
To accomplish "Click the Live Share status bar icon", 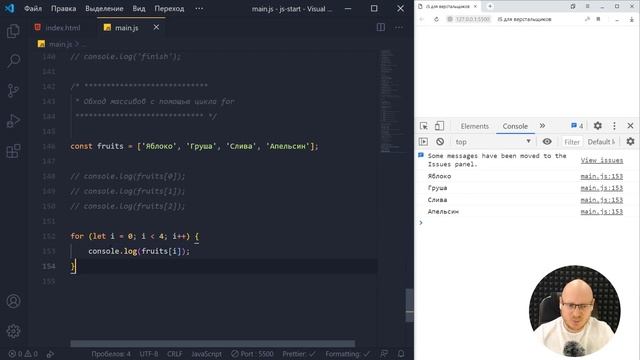I will (x=50, y=354).
